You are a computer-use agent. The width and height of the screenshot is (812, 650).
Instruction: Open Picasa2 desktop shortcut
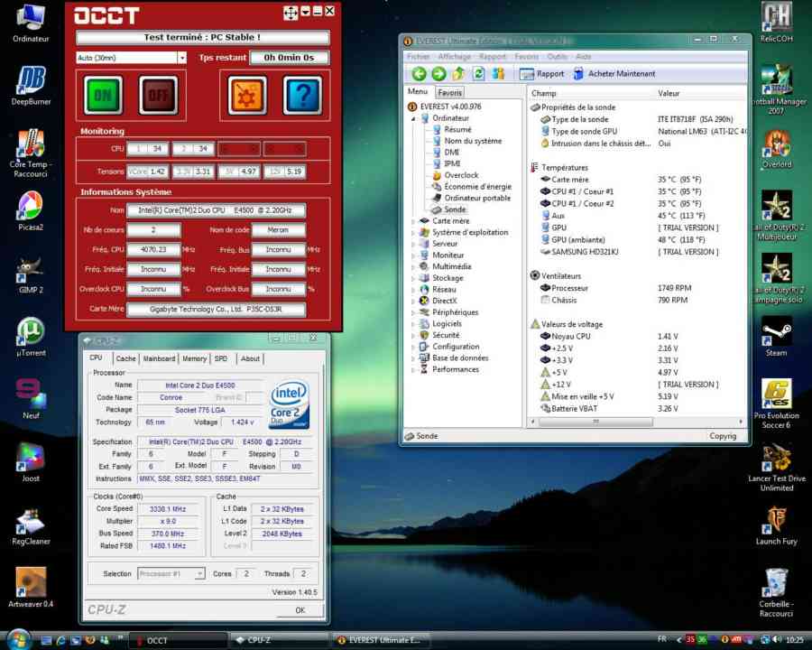click(x=31, y=211)
